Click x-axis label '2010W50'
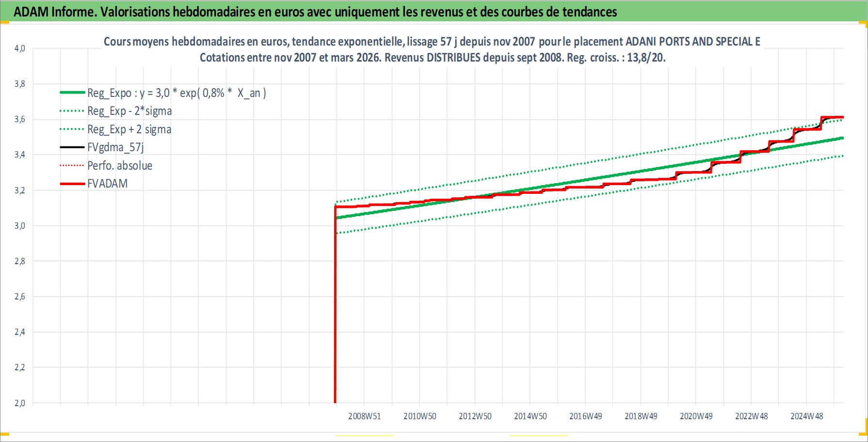Viewport: 868px width, 442px height. (420, 416)
